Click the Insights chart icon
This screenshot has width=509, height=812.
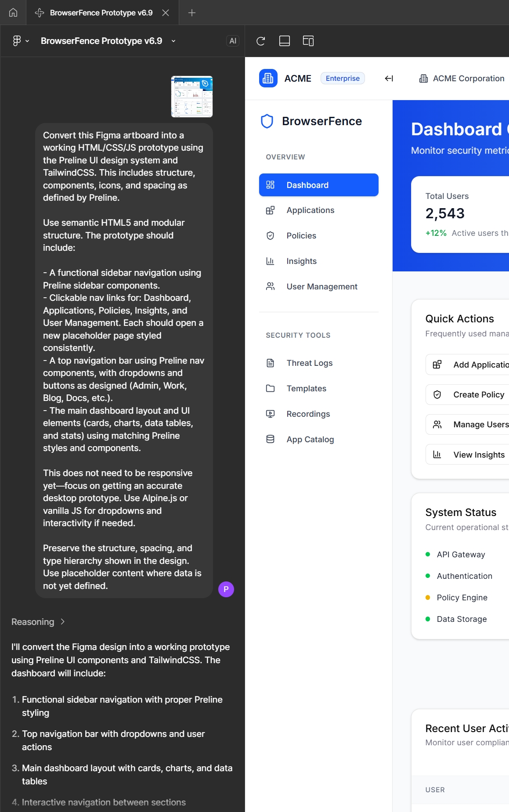click(x=271, y=261)
